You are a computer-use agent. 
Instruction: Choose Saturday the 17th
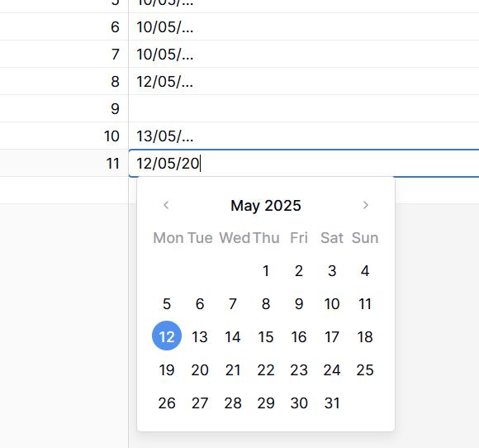click(332, 337)
